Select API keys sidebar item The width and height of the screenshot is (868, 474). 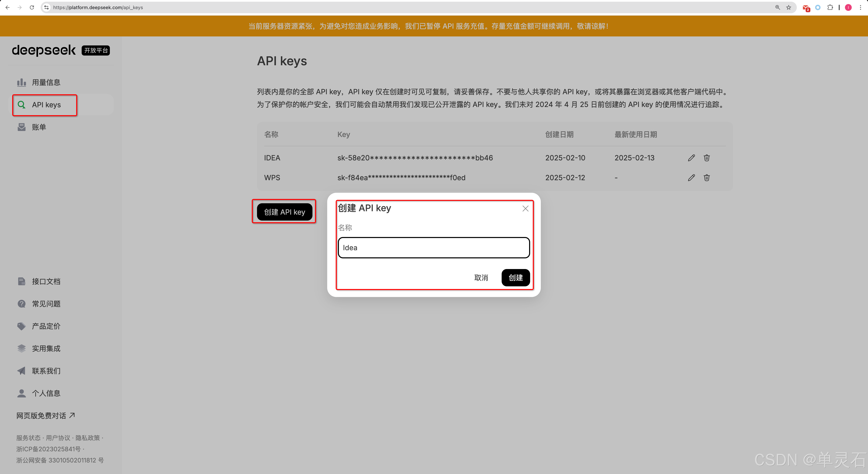click(46, 105)
